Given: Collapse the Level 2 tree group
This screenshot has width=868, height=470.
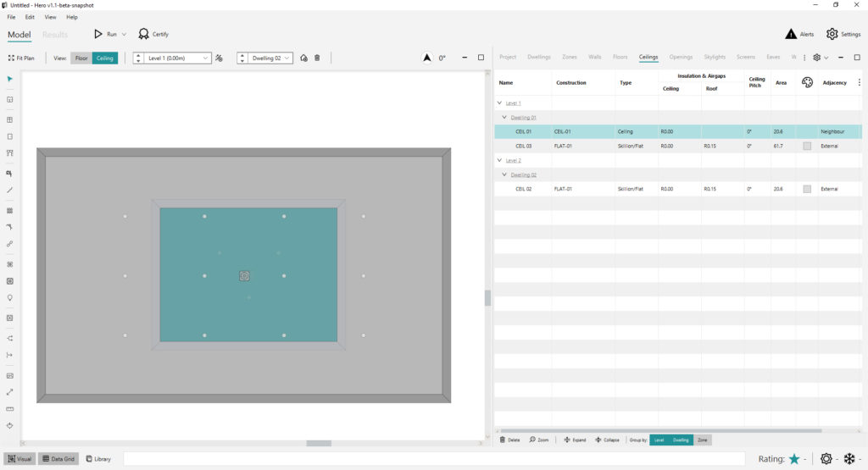Looking at the screenshot, I should pos(500,160).
